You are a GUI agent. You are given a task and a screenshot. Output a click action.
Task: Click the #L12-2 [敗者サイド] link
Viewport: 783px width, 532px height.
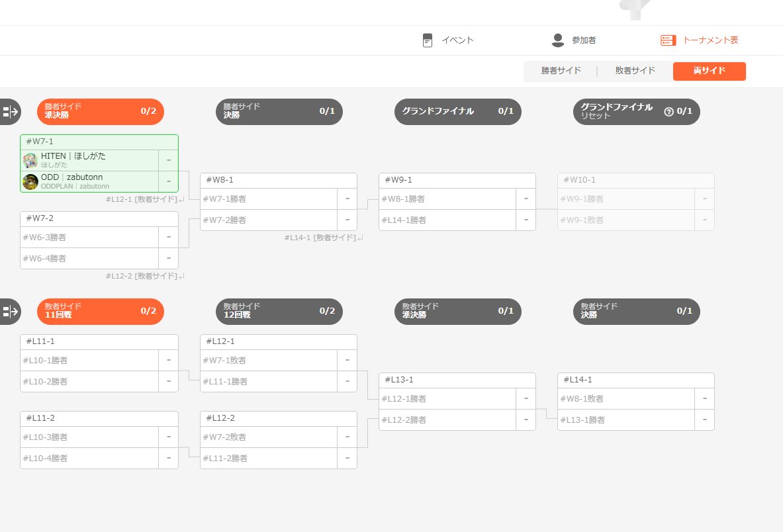(145, 276)
